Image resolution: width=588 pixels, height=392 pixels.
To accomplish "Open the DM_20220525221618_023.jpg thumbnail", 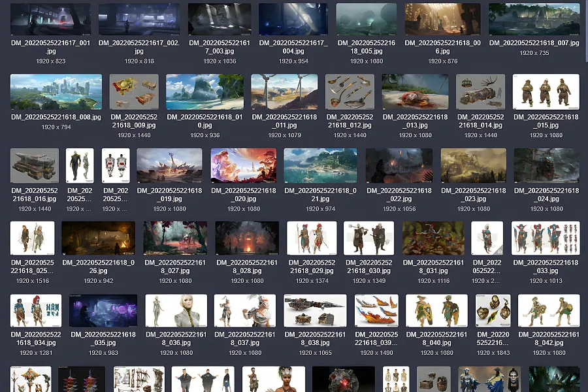I will click(x=474, y=165).
